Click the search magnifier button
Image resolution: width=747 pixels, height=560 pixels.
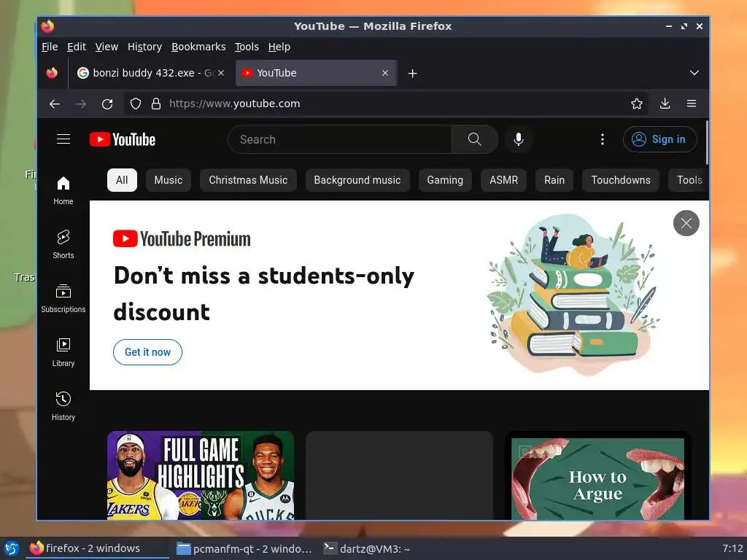[x=474, y=139]
